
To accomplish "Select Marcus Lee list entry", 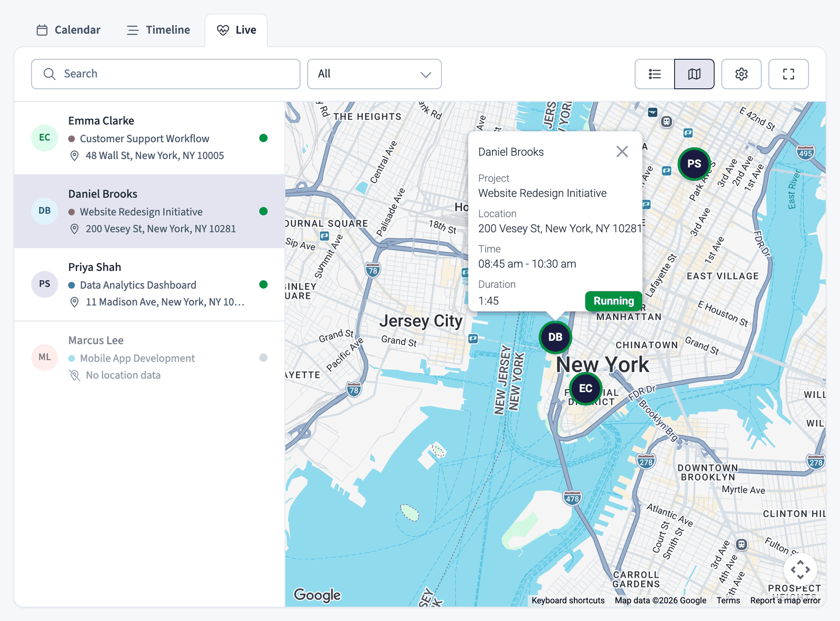I will coord(150,357).
